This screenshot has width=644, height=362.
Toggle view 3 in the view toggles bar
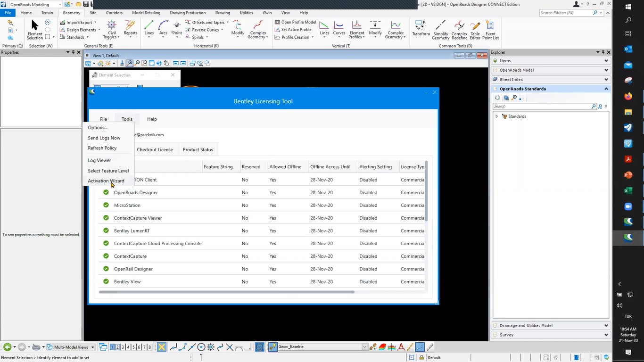point(123,347)
